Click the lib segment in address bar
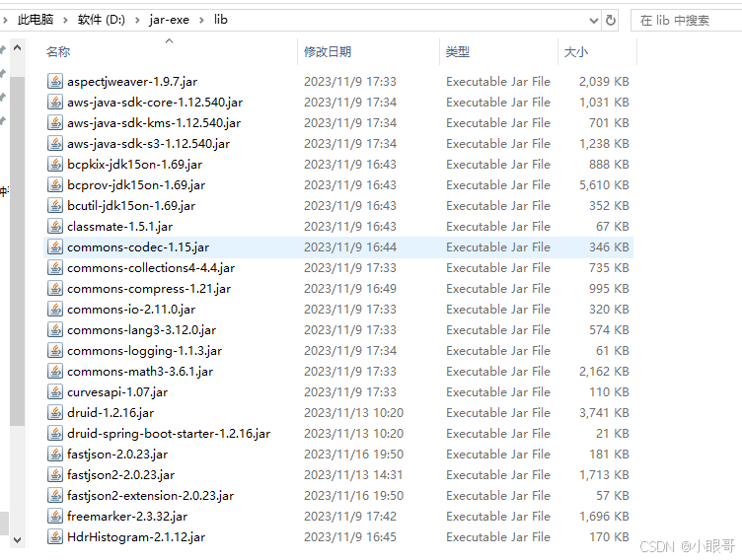 click(220, 20)
